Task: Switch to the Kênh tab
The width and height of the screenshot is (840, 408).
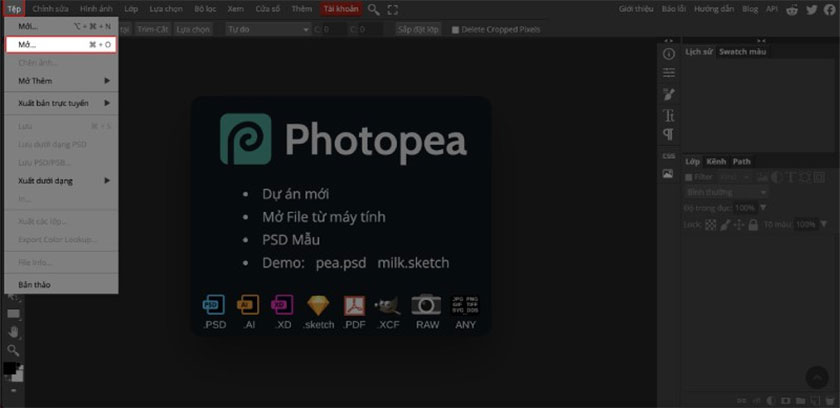Action: tap(716, 161)
